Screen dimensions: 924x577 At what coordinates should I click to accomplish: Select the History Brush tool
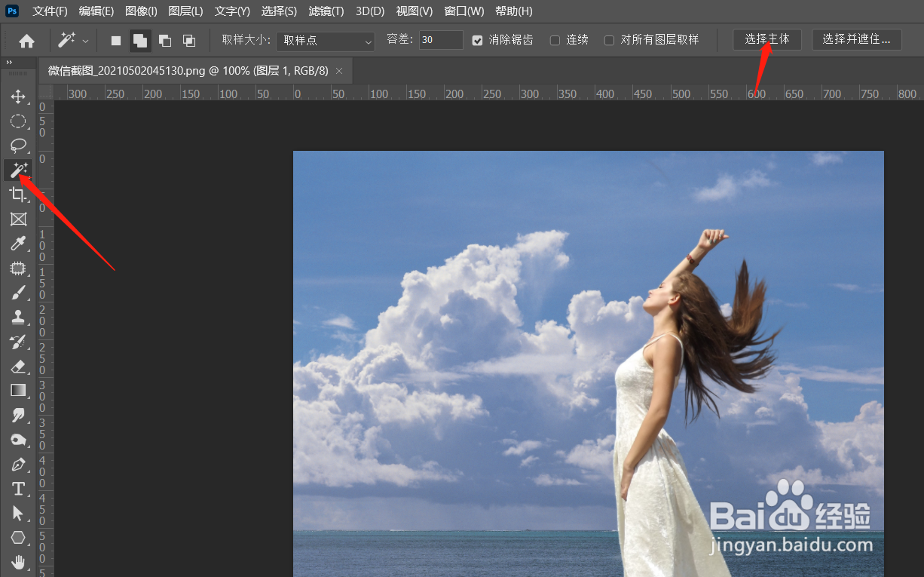[x=18, y=342]
